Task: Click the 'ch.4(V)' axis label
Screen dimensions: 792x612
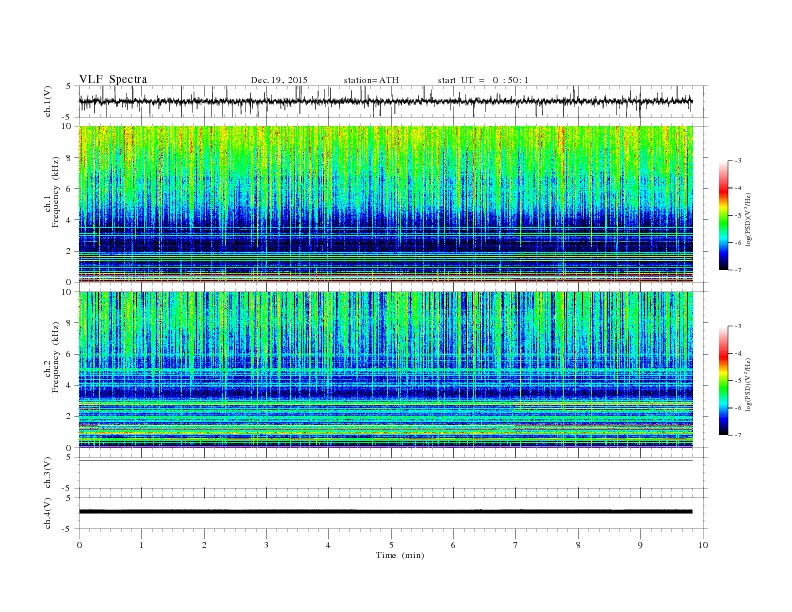Action: [x=48, y=514]
